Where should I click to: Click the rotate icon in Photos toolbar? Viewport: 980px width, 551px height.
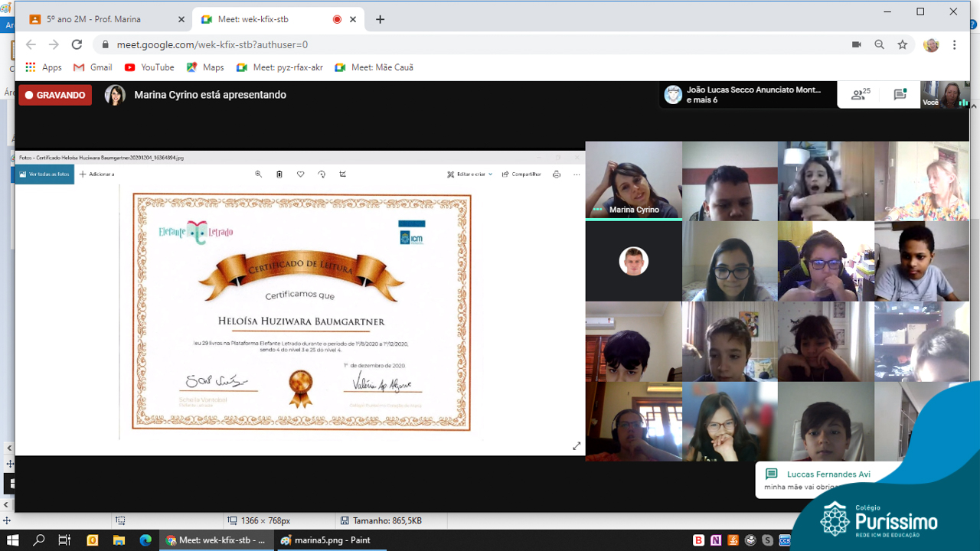coord(322,174)
